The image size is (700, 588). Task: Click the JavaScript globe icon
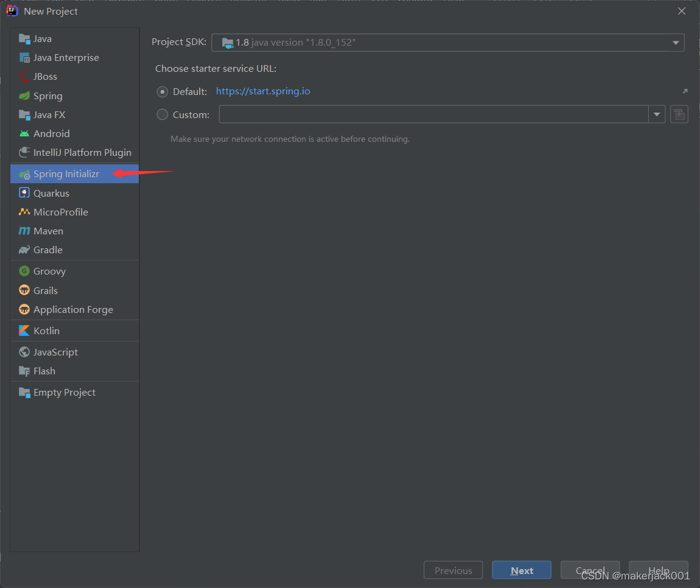[24, 352]
